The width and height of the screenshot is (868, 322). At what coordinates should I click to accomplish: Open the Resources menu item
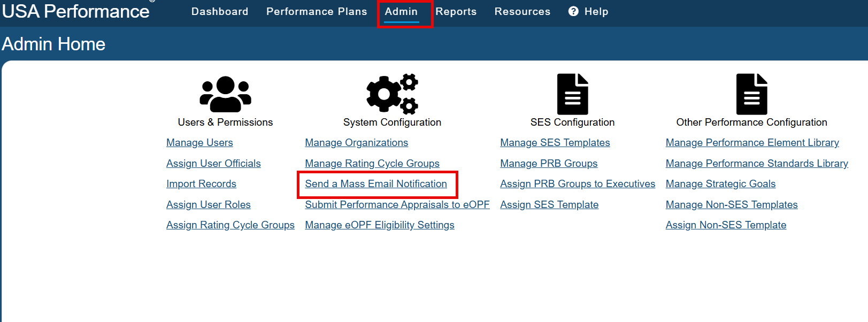pyautogui.click(x=522, y=11)
